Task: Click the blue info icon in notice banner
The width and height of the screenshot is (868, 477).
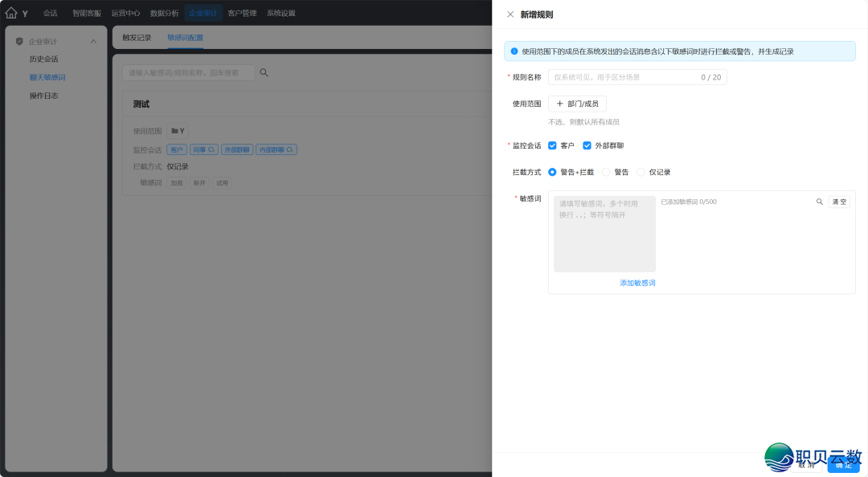Action: click(514, 51)
